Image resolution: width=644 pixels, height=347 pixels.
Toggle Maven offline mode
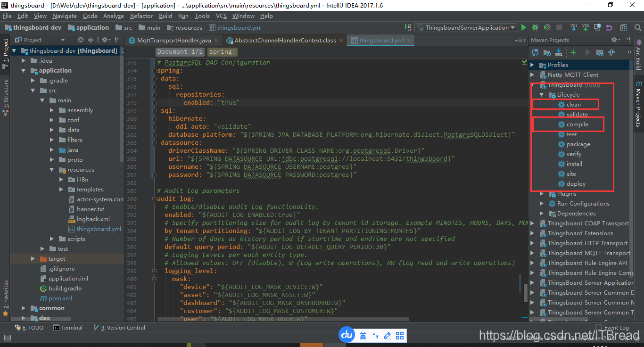(x=611, y=52)
